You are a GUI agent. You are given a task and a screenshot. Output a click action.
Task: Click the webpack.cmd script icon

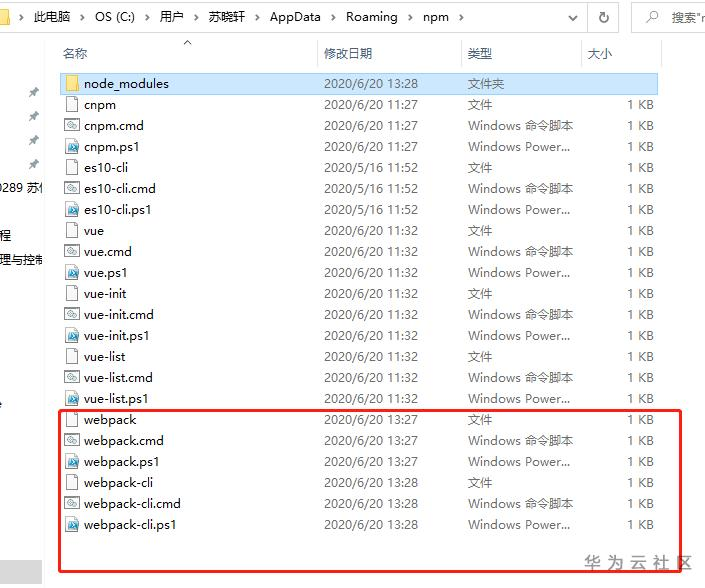[x=72, y=440]
